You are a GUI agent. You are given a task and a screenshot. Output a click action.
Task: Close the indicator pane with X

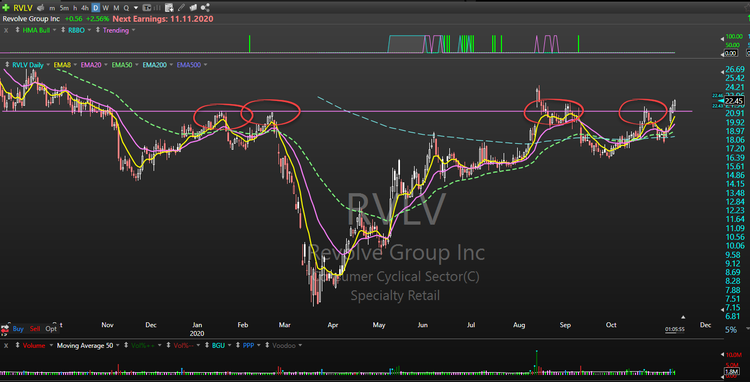6,30
